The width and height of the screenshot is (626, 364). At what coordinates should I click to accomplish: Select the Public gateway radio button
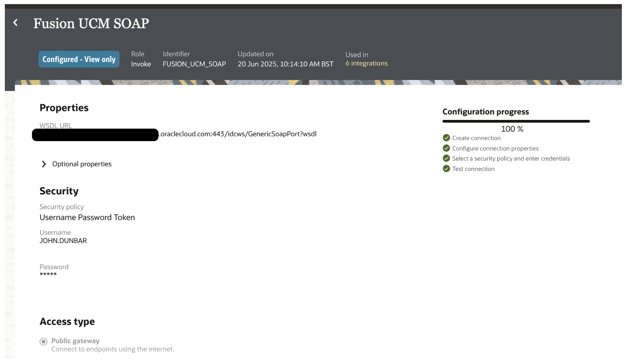(x=43, y=342)
